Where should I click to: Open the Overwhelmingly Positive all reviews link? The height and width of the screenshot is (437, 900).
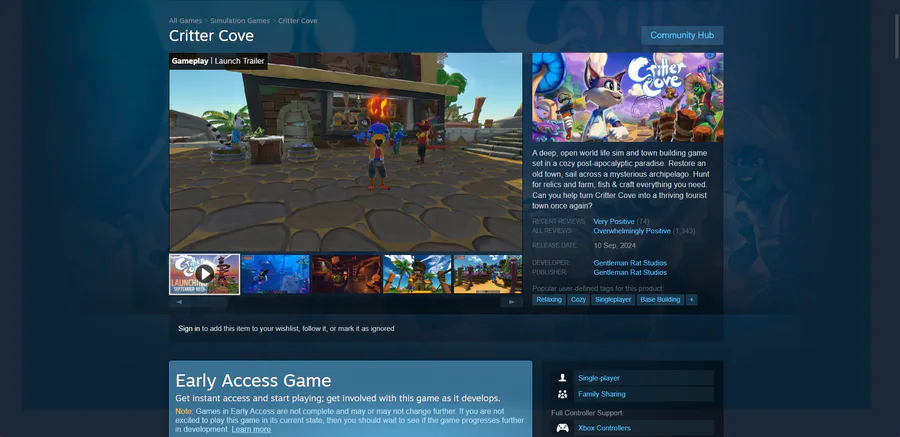[632, 231]
